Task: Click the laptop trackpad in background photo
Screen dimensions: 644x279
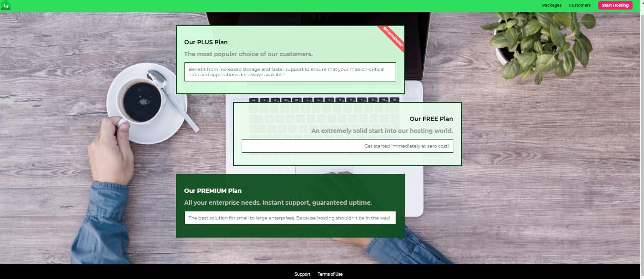Action: [x=324, y=170]
